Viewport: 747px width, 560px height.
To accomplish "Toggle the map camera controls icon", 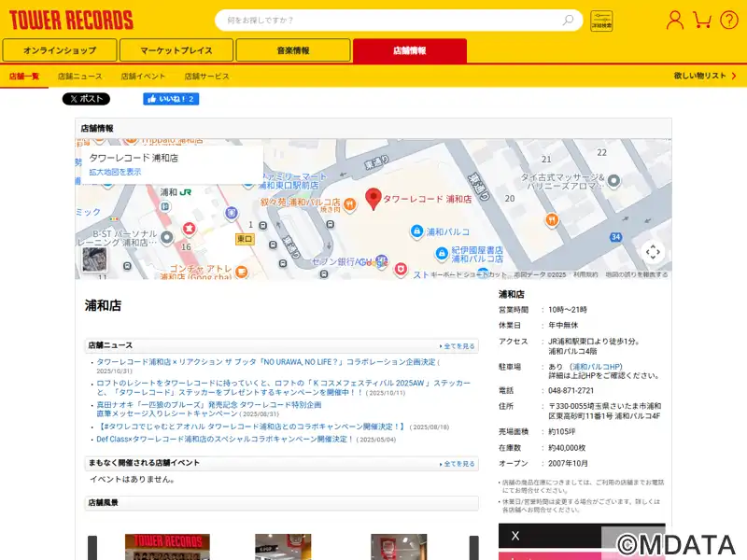I will 653,251.
